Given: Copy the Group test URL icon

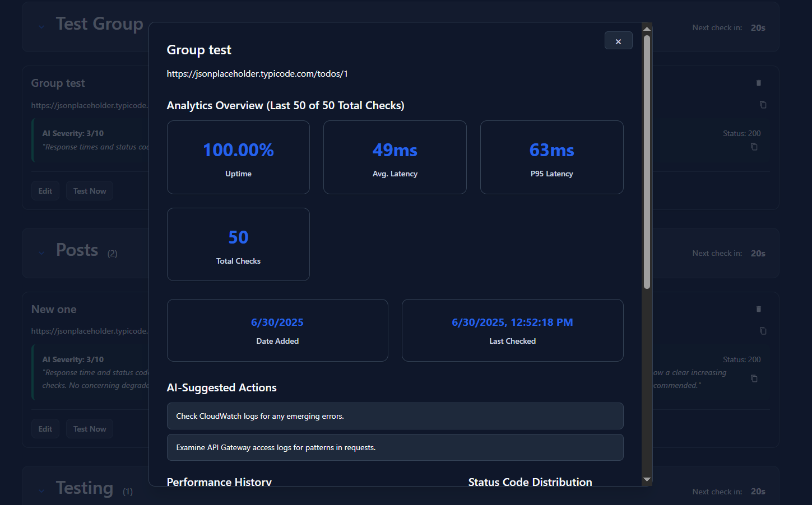Looking at the screenshot, I should point(763,105).
